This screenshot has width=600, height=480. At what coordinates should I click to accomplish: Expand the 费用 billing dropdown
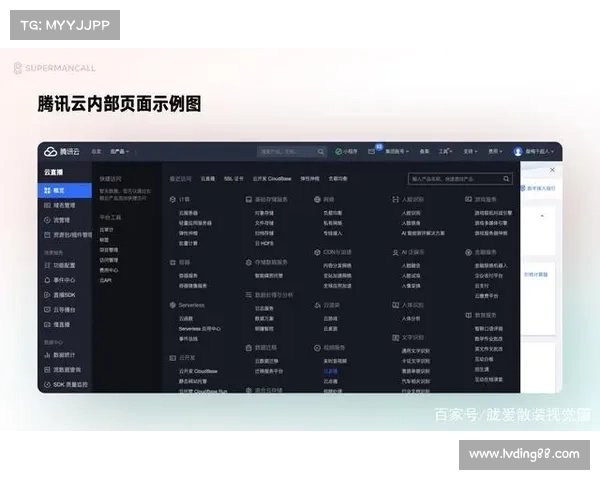click(x=495, y=152)
